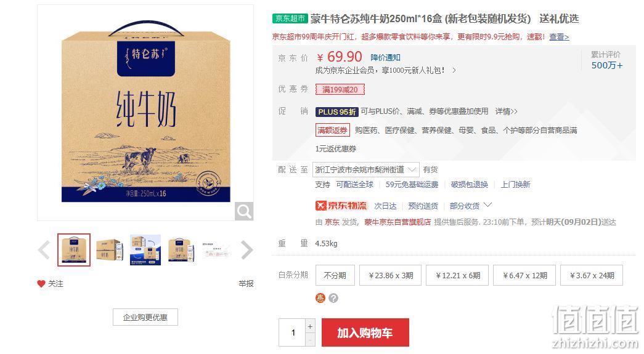Click the quantity input field
Image resolution: width=644 pixels, height=354 pixels.
point(292,332)
